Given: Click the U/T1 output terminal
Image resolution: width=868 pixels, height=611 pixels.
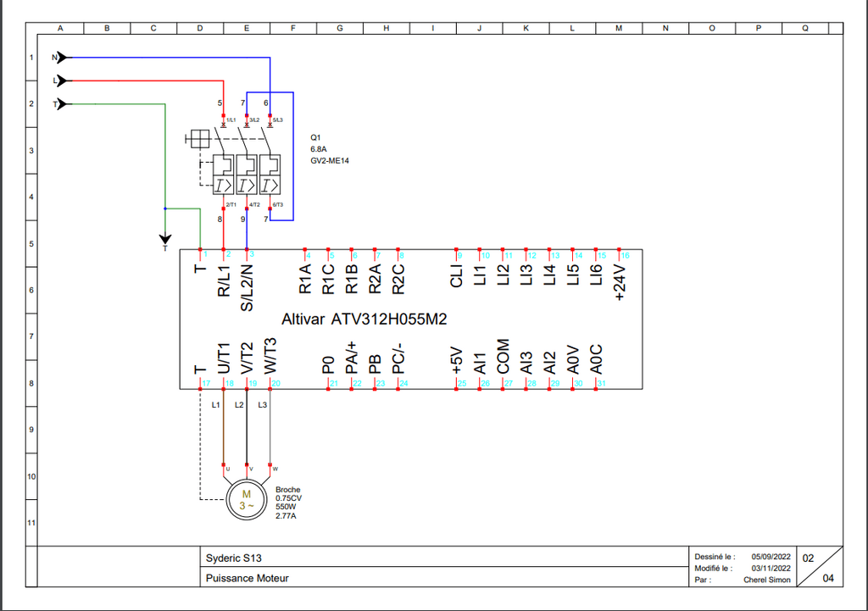Looking at the screenshot, I should click(224, 358).
